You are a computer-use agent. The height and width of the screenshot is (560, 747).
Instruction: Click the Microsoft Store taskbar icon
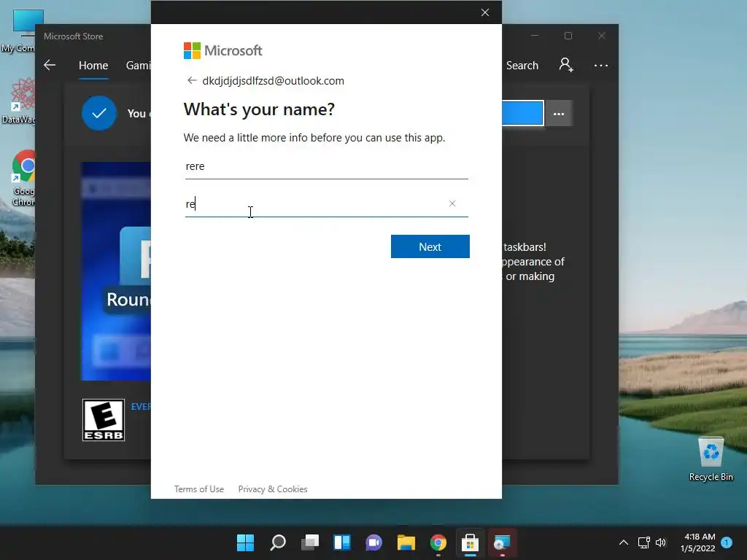point(470,542)
